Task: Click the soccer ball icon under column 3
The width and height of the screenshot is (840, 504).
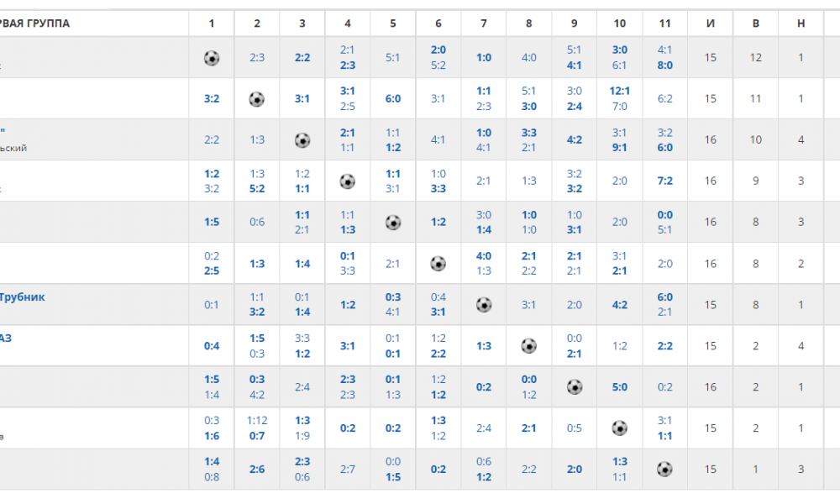Action: [x=302, y=140]
